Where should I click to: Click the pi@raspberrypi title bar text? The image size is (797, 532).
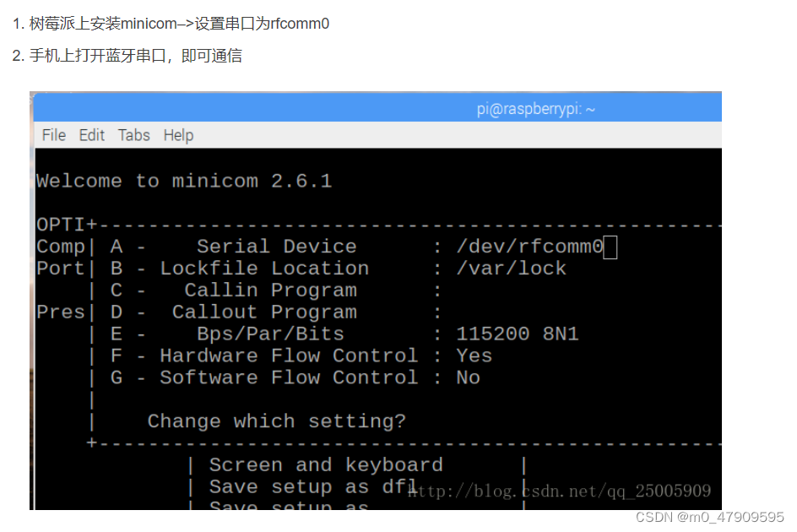coord(536,109)
